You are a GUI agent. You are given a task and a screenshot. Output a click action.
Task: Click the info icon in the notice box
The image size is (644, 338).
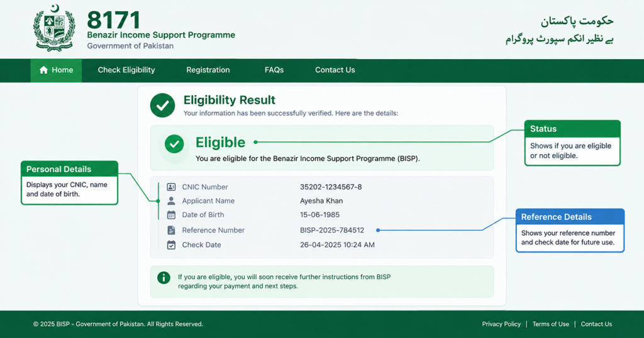point(164,278)
